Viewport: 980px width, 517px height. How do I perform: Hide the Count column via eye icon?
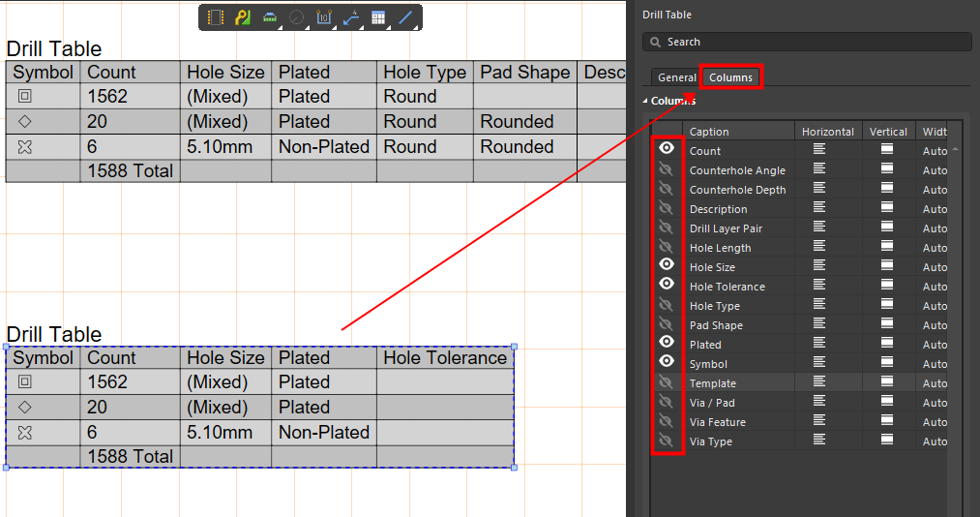pyautogui.click(x=666, y=149)
